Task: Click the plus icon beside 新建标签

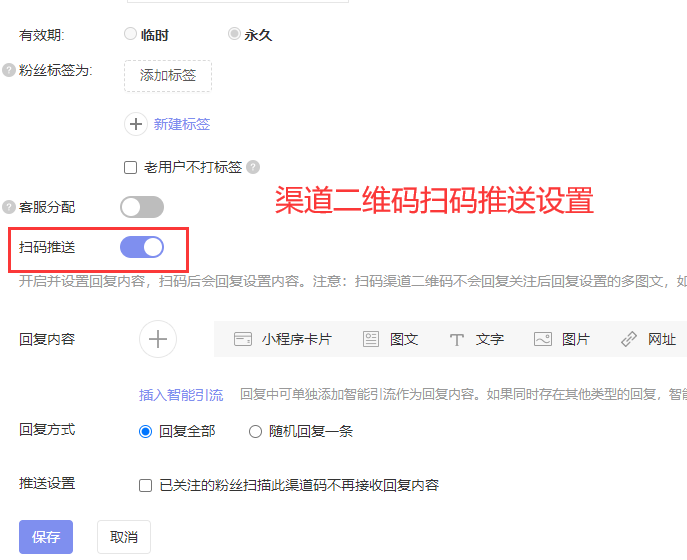Action: click(136, 124)
